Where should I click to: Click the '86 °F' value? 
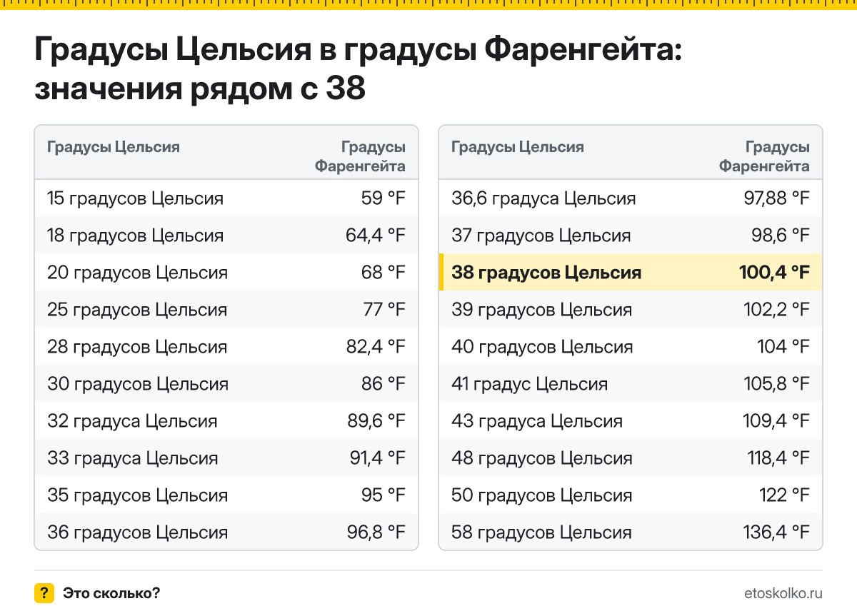(x=384, y=384)
